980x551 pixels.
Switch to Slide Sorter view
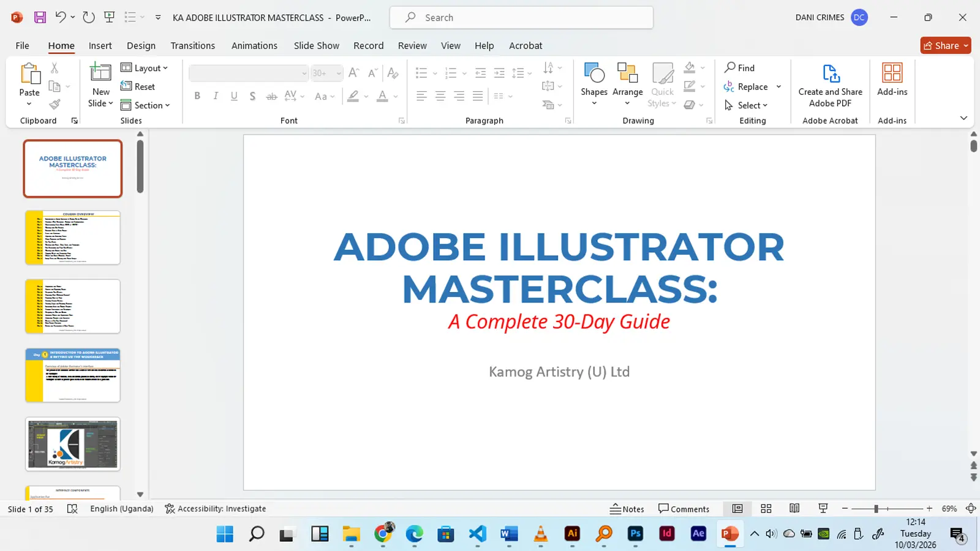pyautogui.click(x=766, y=509)
